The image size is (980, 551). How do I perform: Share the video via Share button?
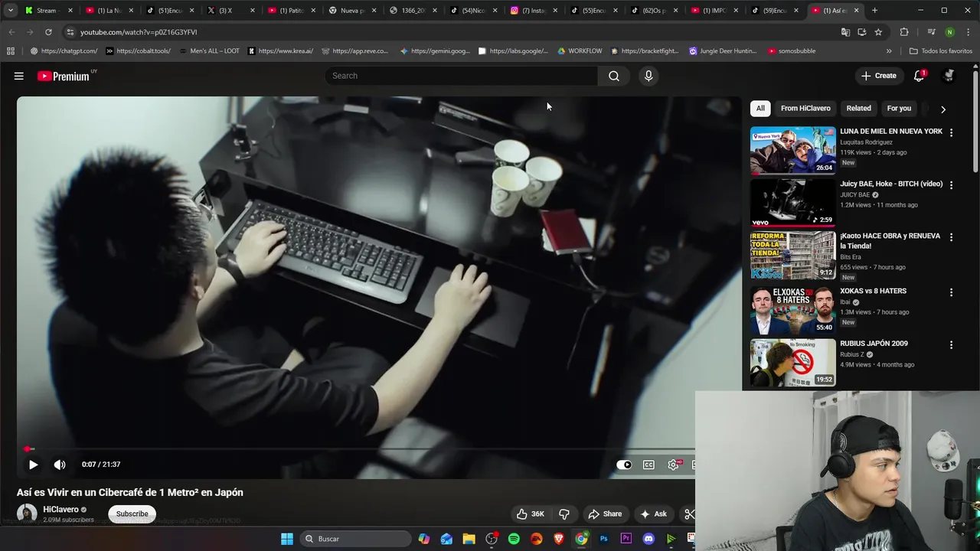click(605, 514)
